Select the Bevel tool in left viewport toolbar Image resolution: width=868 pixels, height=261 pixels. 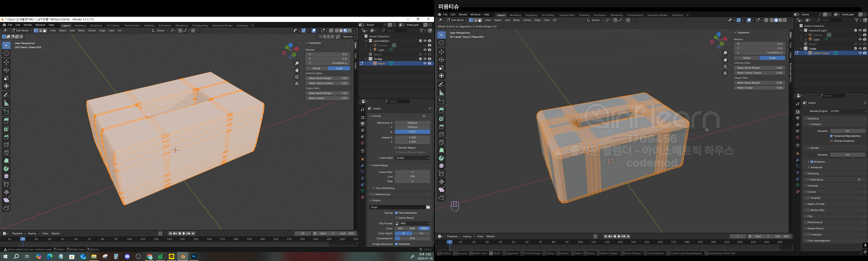[x=6, y=137]
